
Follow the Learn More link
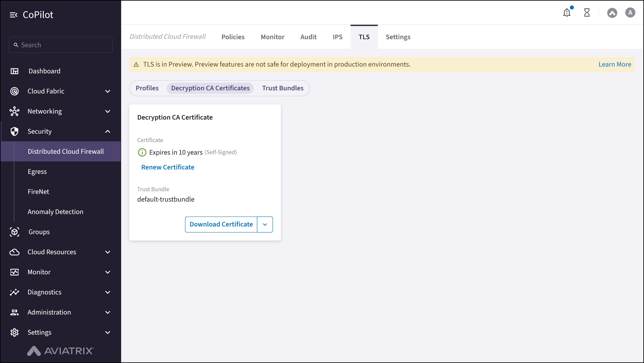pos(615,65)
